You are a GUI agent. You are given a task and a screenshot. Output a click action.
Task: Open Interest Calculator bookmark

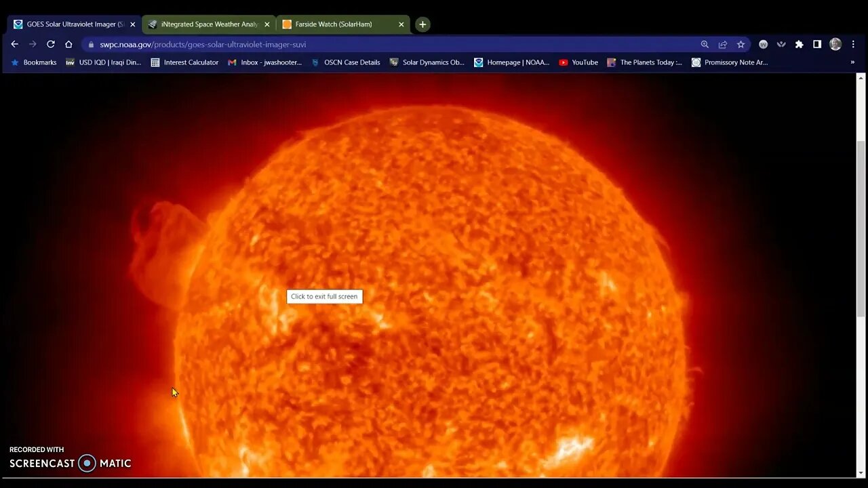[x=184, y=62]
